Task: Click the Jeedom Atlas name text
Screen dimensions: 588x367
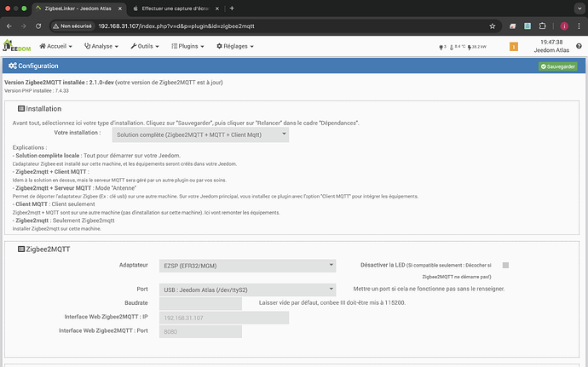Action: [x=551, y=50]
